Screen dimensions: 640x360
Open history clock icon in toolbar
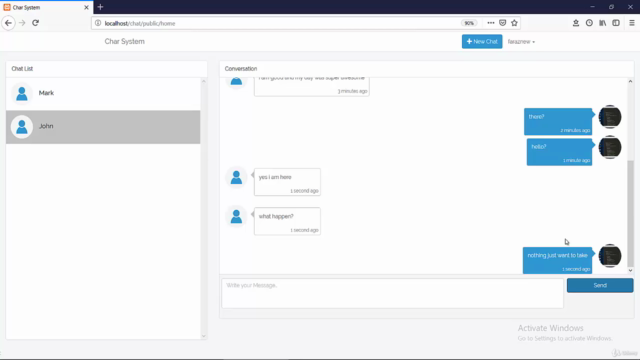[589, 23]
